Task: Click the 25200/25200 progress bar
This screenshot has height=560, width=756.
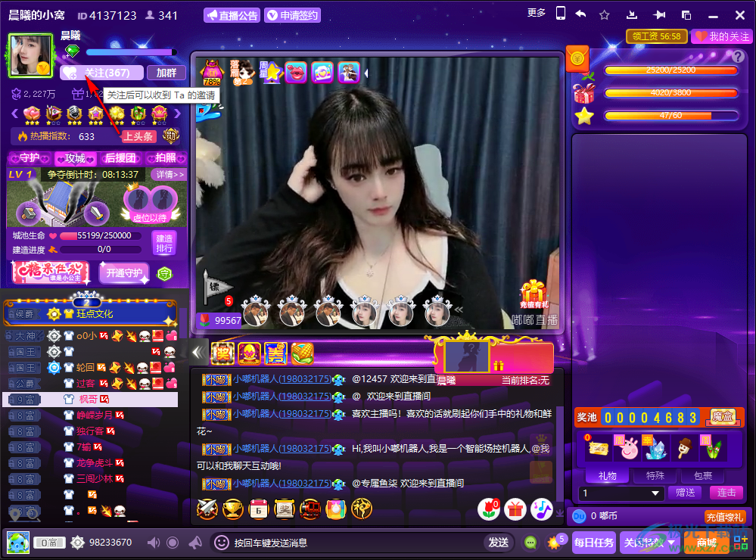Action: (x=671, y=70)
